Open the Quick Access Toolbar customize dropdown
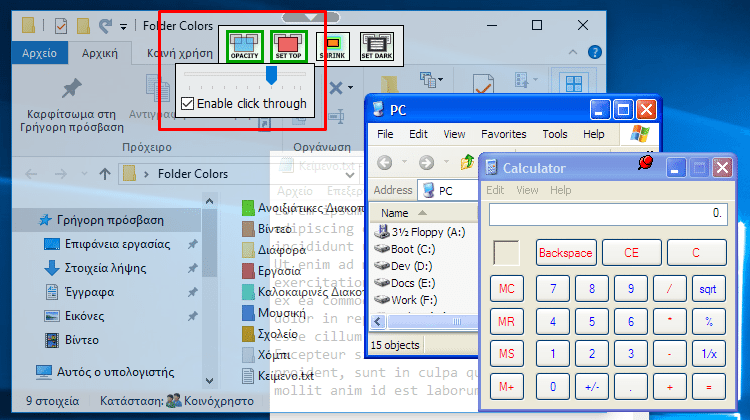750x420 pixels. 123,27
